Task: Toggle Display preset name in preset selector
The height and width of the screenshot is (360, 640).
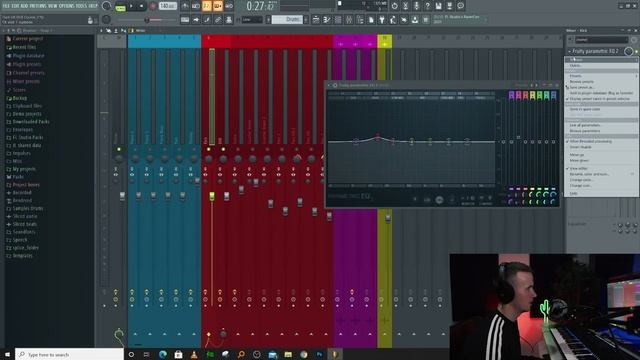Action: click(x=600, y=99)
